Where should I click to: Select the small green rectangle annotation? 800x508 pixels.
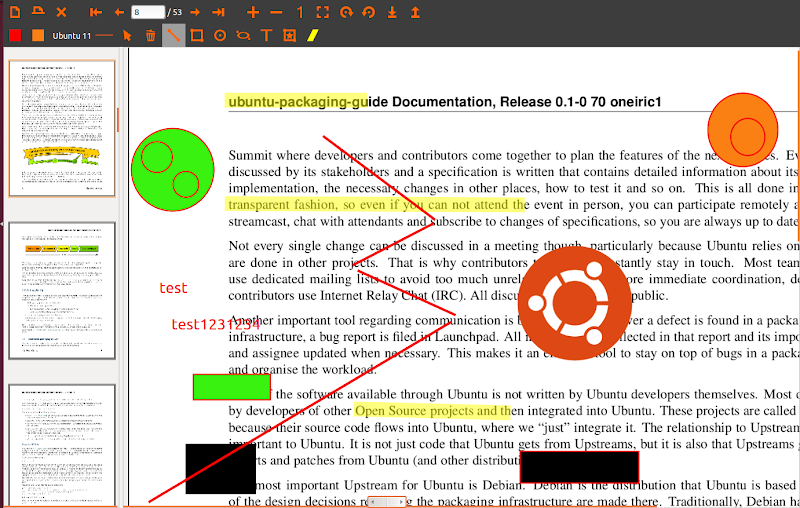coord(232,387)
